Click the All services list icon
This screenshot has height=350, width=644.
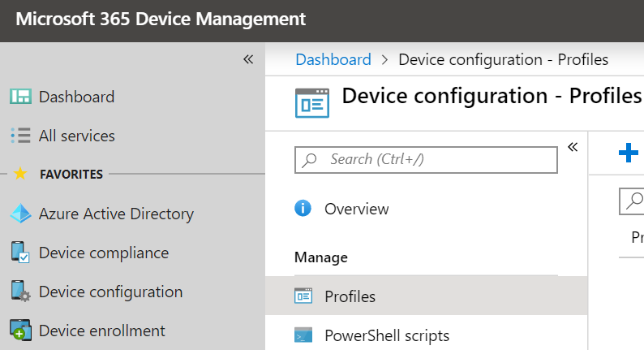tap(20, 136)
